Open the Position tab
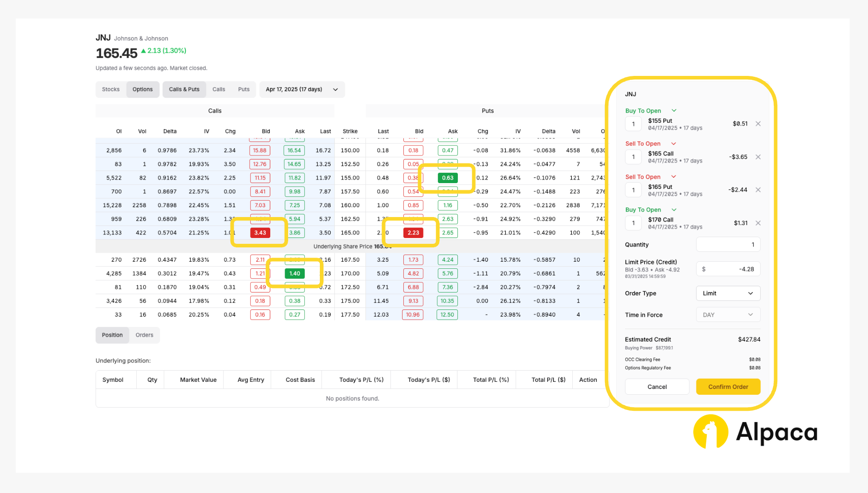The height and width of the screenshot is (493, 868). [112, 335]
